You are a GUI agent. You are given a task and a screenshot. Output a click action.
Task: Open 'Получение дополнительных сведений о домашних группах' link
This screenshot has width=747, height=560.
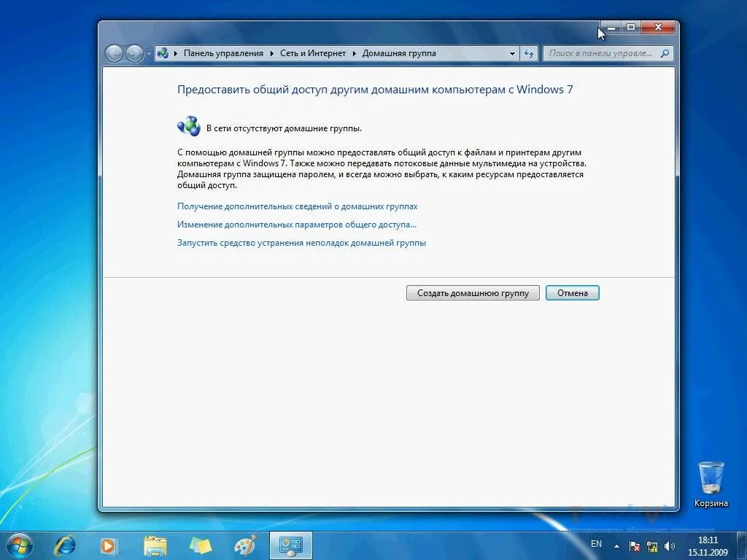point(298,206)
